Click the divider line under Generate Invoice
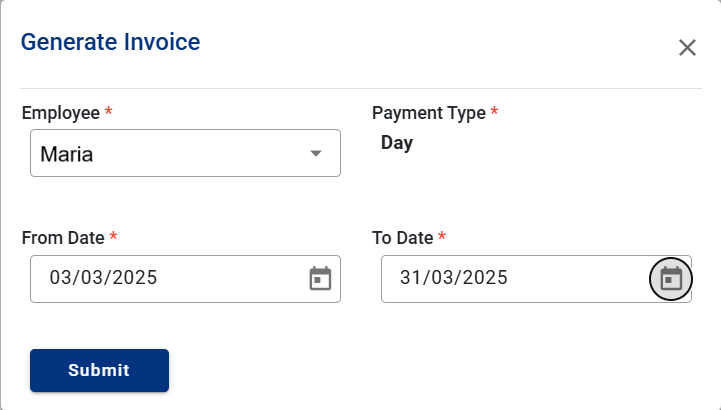721x410 pixels. pos(361,88)
